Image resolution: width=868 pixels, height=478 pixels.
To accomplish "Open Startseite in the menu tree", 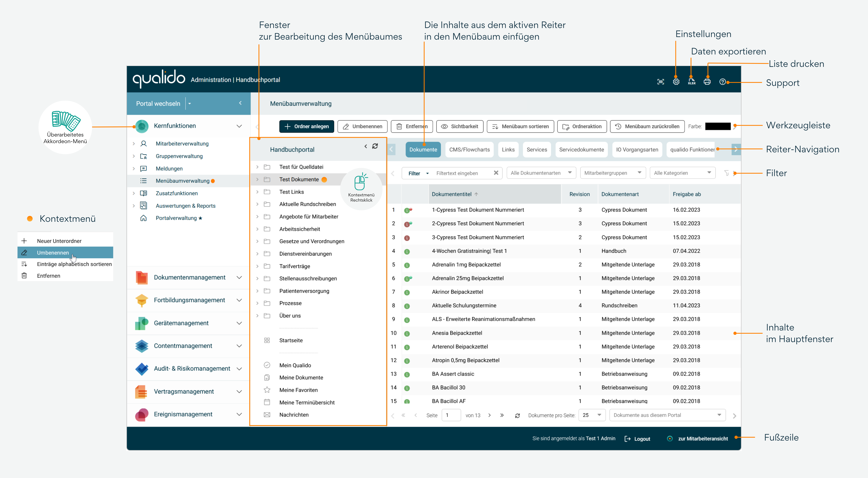I will coord(290,340).
